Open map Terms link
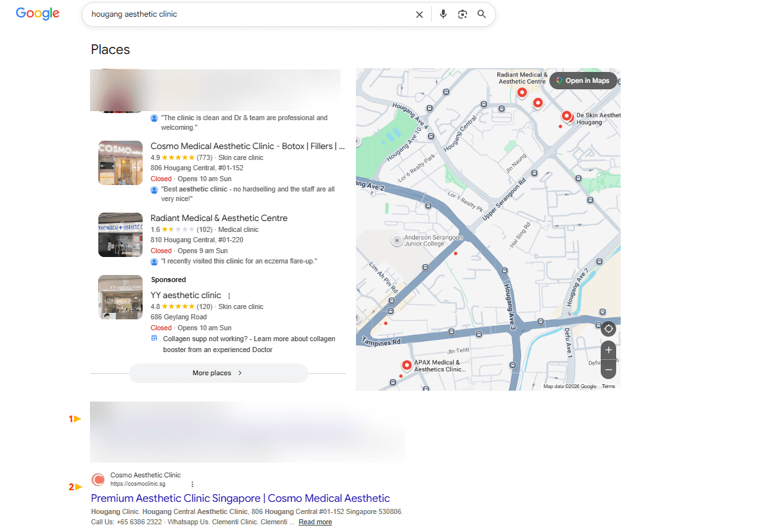Viewport: 771px width, 532px height. 608,386
